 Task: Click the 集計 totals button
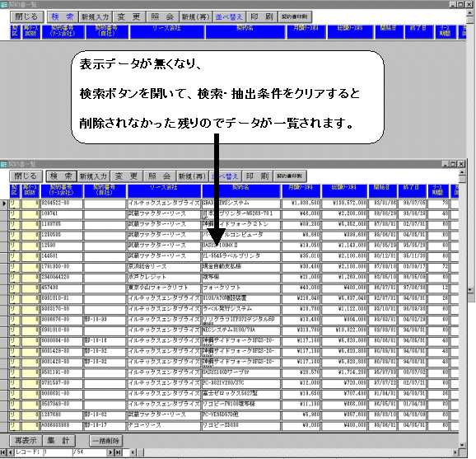point(58,441)
